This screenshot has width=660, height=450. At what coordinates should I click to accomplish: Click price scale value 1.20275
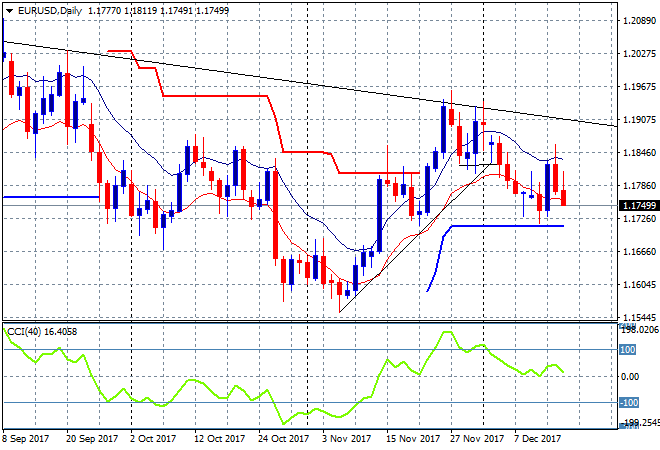pyautogui.click(x=639, y=53)
